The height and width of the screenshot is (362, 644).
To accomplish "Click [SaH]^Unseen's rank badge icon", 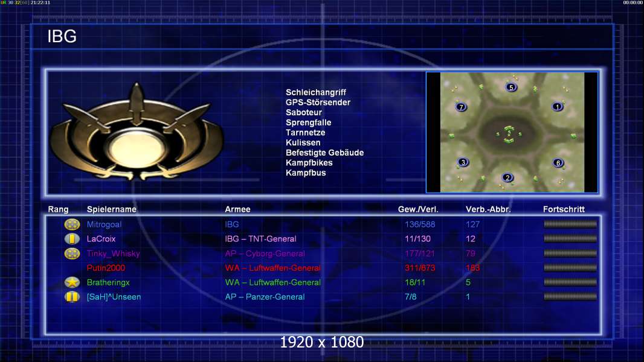I will tap(72, 297).
